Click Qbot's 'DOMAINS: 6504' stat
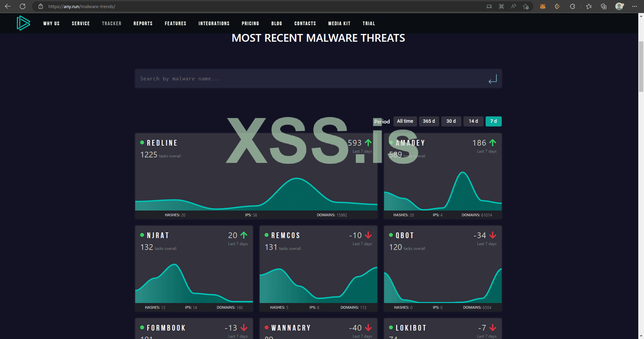This screenshot has width=644, height=339. click(x=477, y=307)
